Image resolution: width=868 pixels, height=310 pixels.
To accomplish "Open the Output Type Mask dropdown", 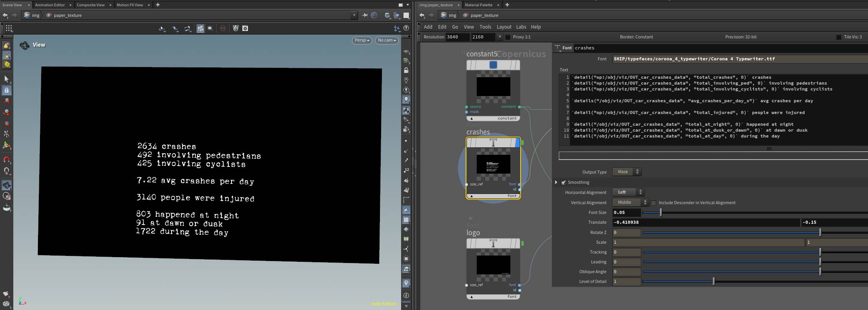I will click(627, 172).
